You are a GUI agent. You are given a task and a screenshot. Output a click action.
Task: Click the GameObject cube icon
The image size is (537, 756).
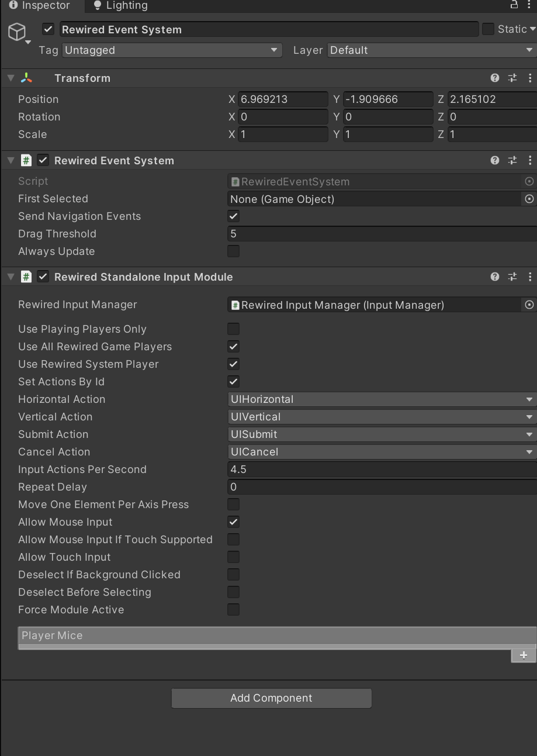18,32
